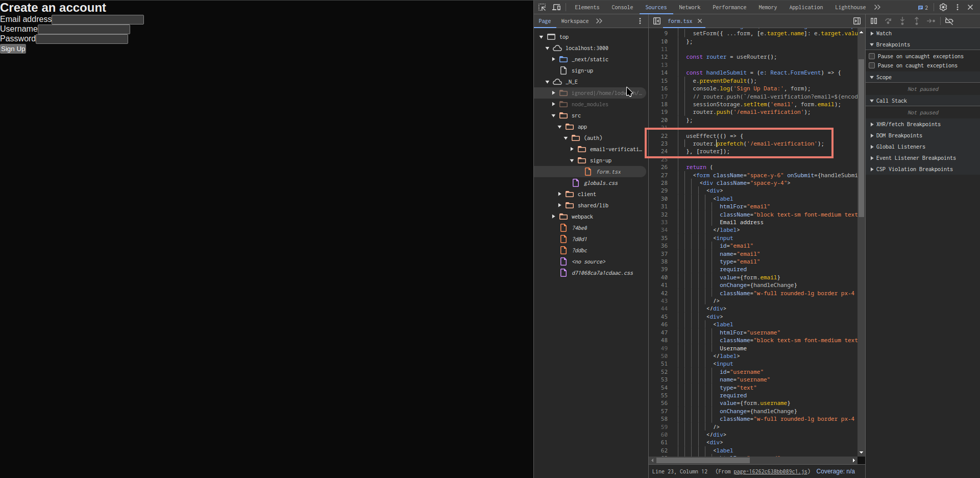Select the Page navigator tab
The height and width of the screenshot is (478, 980).
tap(545, 21)
